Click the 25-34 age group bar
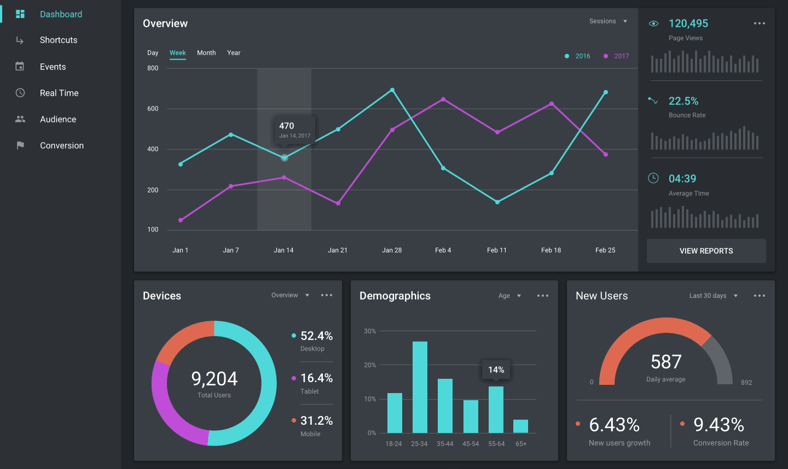 coord(420,387)
